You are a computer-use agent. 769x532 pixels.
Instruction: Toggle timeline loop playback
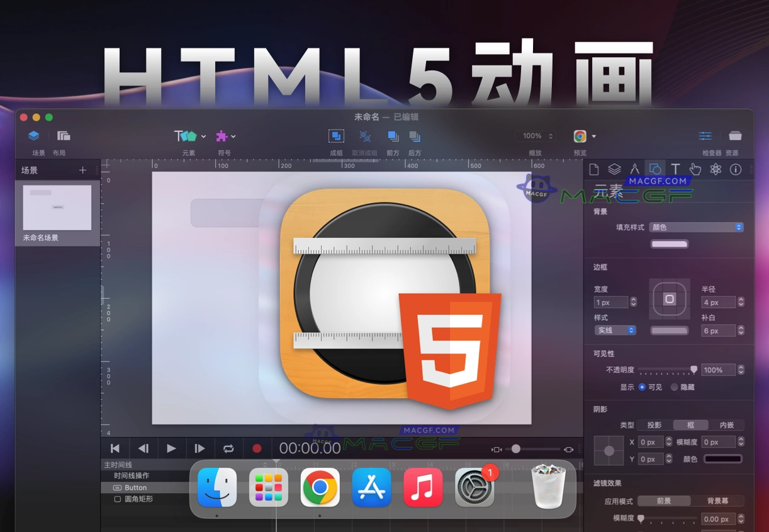tap(228, 448)
